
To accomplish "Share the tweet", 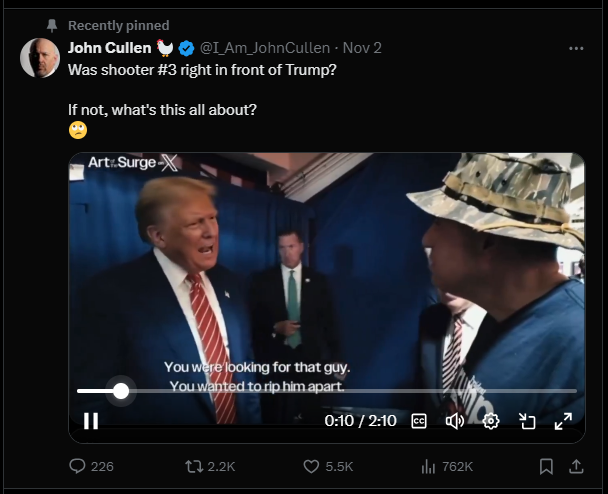I will (576, 466).
